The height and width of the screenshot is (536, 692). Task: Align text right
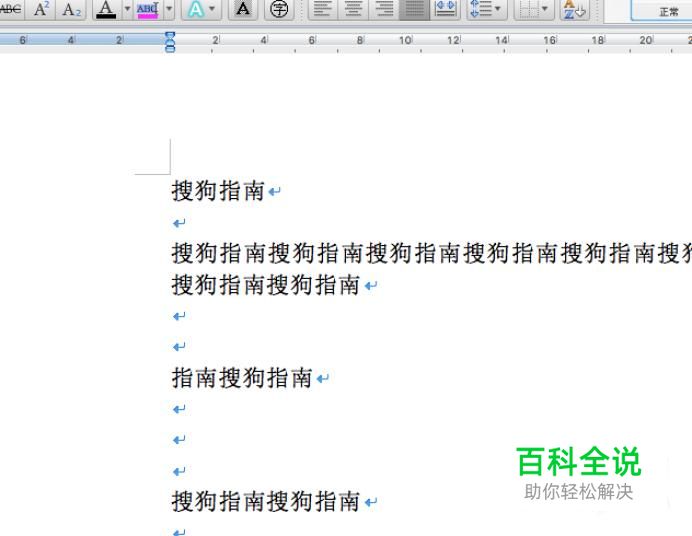pyautogui.click(x=384, y=9)
